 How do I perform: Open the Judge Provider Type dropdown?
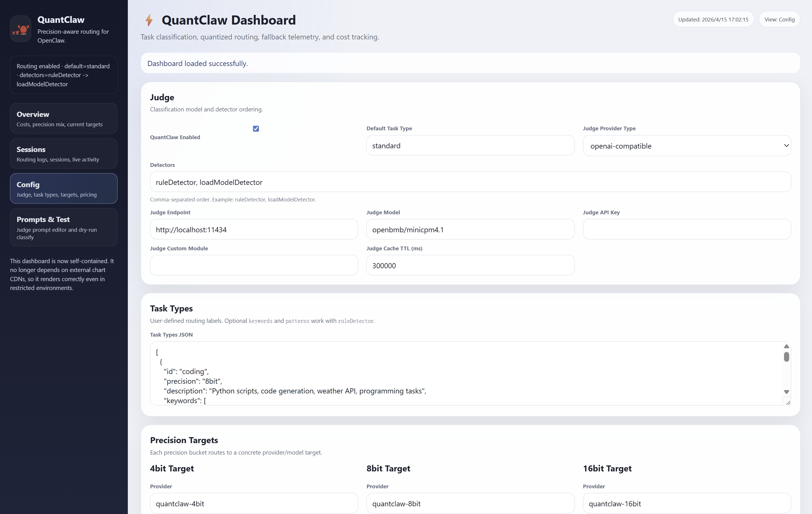click(686, 146)
